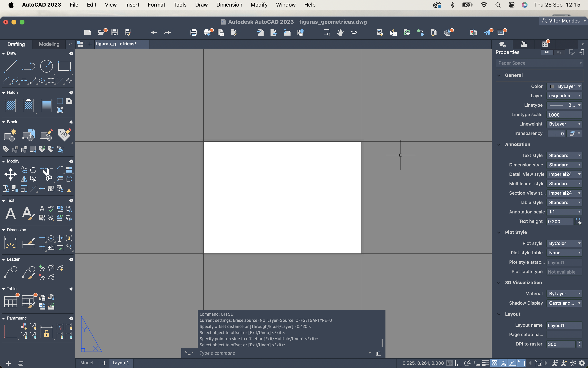Click the Transparency slider in Properties
This screenshot has width=588, height=368.
[x=556, y=134]
